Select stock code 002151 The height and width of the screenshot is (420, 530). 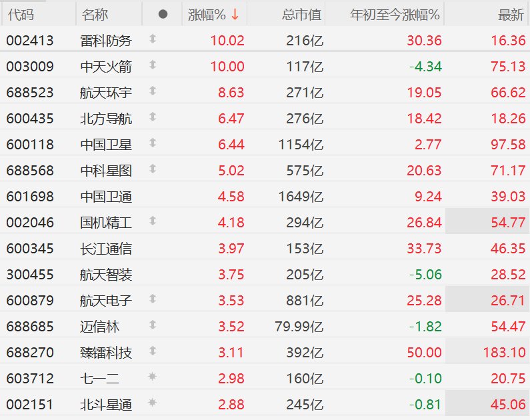pos(30,405)
